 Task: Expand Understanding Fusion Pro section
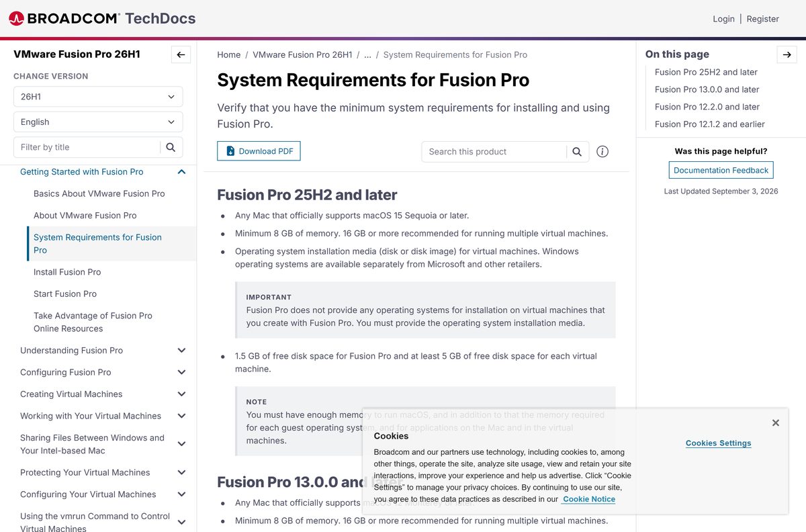(181, 351)
